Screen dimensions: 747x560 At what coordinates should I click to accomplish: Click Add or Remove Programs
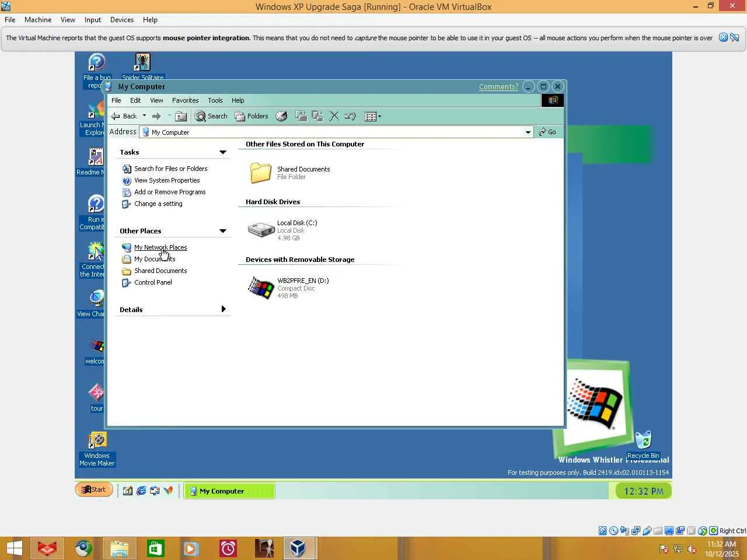170,192
